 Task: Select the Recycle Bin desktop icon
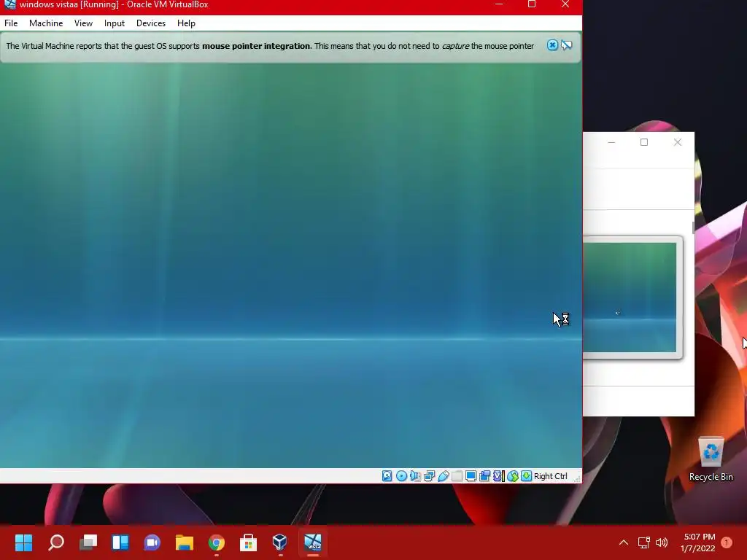click(711, 459)
